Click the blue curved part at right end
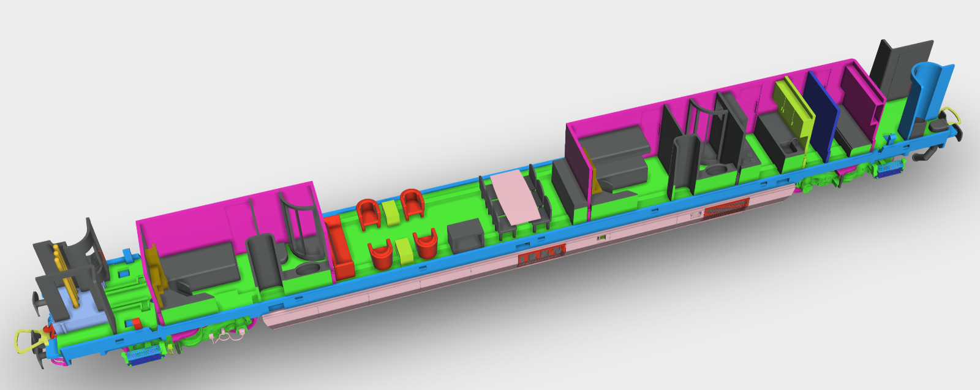Viewport: 980px width, 390px height. [x=930, y=98]
